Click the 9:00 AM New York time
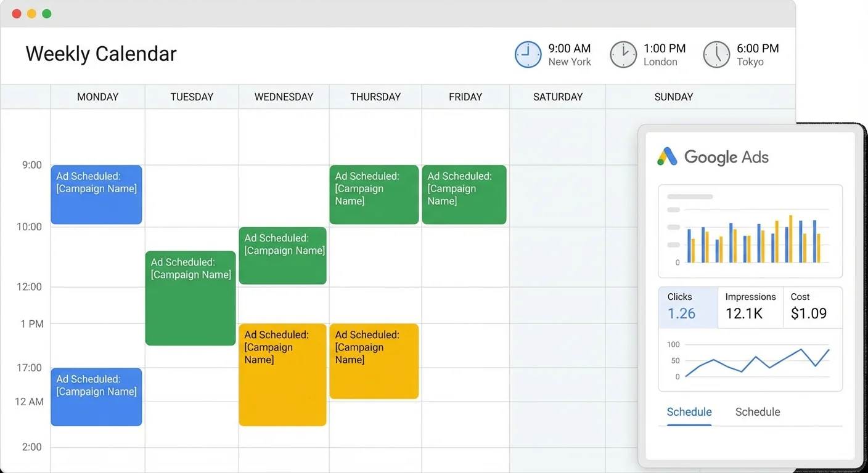This screenshot has height=473, width=868. click(570, 49)
